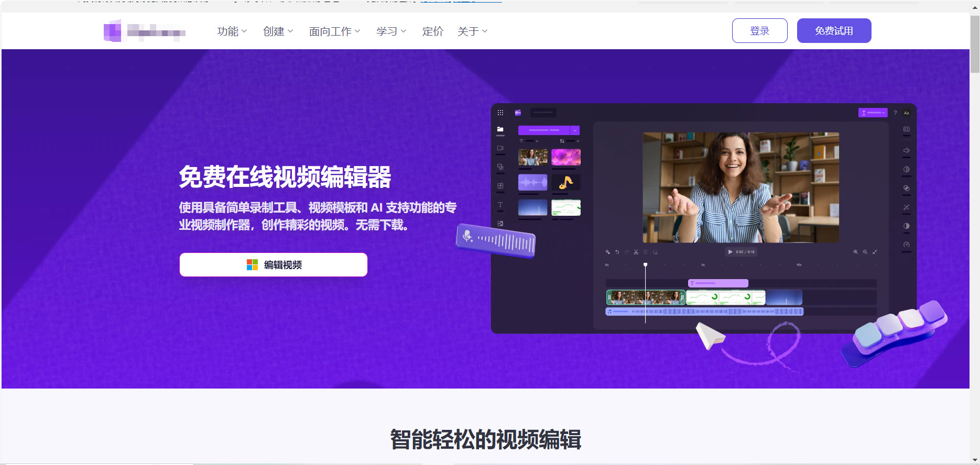Click the purple import media button in editor
The height and width of the screenshot is (465, 980).
click(544, 130)
